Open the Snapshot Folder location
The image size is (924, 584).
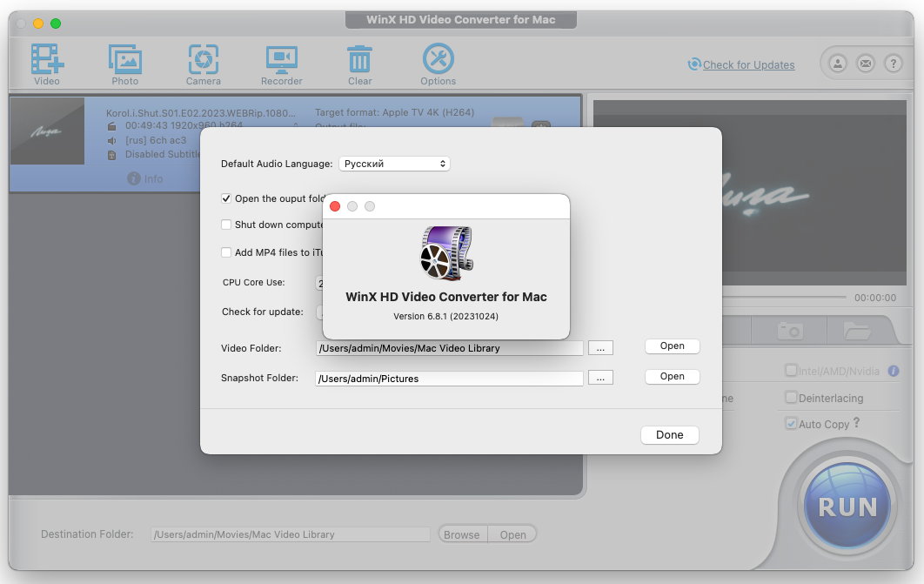coord(672,376)
